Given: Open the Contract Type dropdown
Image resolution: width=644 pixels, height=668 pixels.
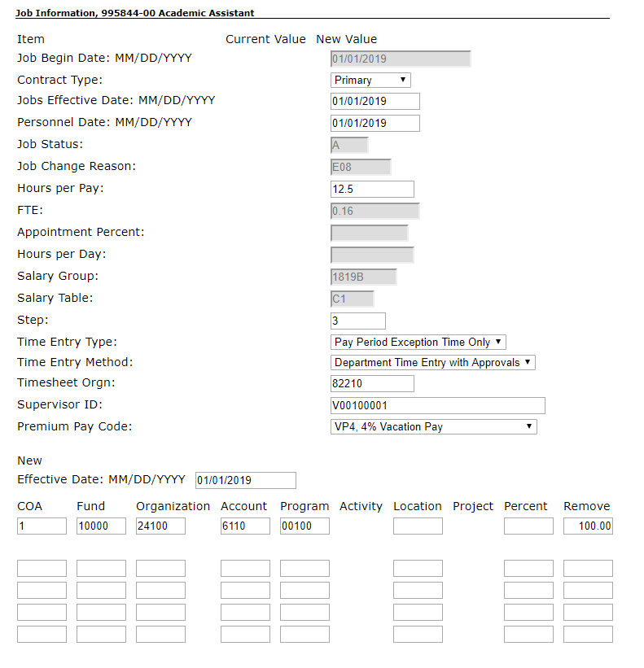Looking at the screenshot, I should click(x=369, y=80).
